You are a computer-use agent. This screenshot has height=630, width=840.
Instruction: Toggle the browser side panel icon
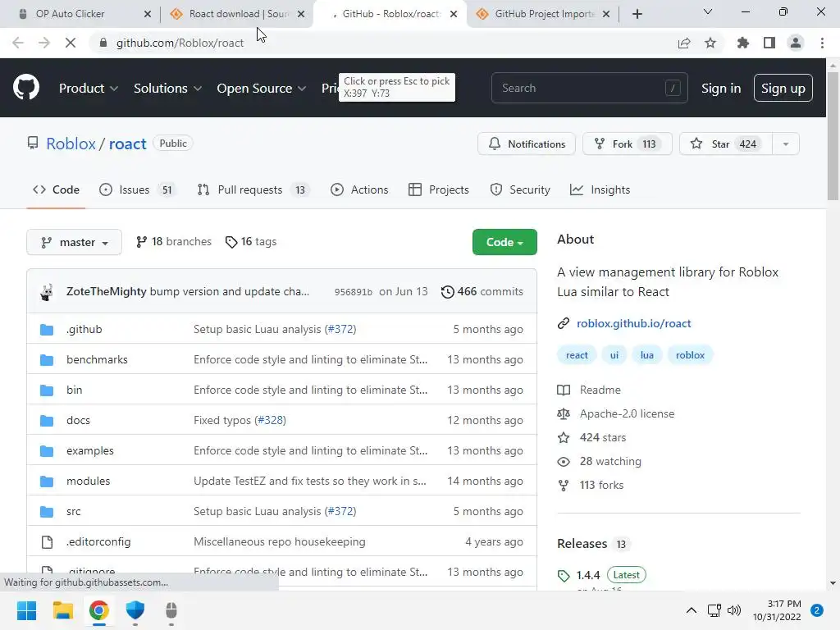point(769,43)
